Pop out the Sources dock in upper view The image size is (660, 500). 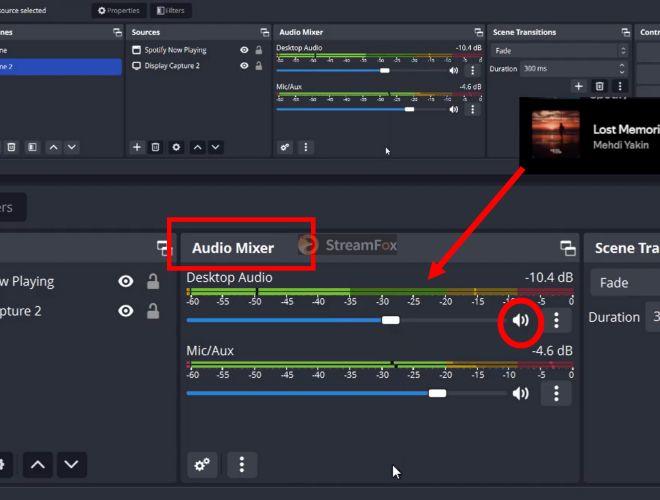[x=265, y=32]
